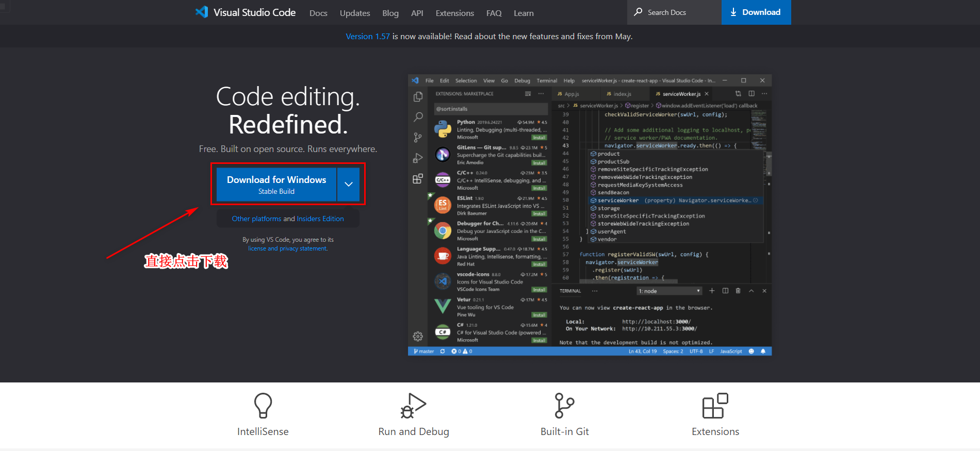Close the terminal panel
This screenshot has width=980, height=451.
point(764,291)
